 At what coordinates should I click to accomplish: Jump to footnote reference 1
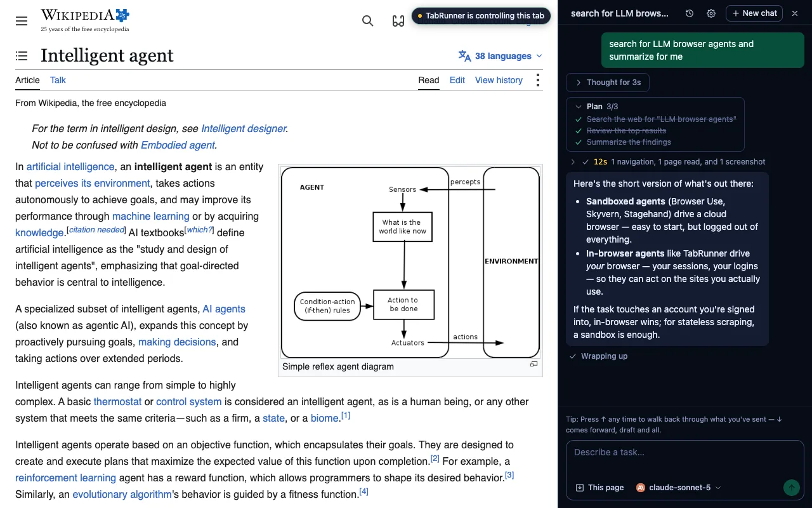[x=346, y=416]
